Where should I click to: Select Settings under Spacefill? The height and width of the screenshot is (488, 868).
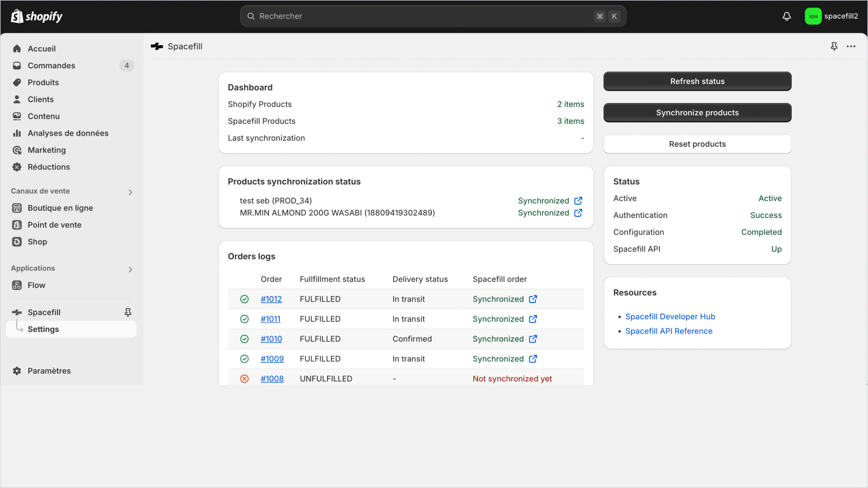click(43, 329)
